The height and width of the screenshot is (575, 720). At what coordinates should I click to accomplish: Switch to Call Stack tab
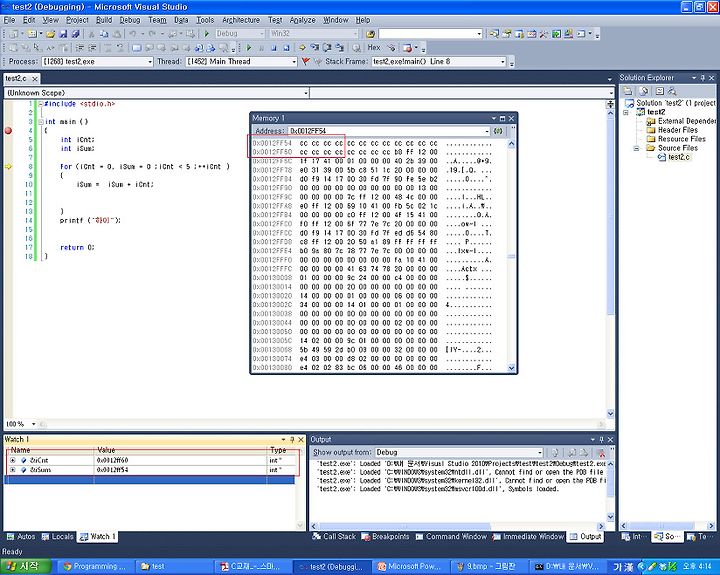[x=334, y=536]
